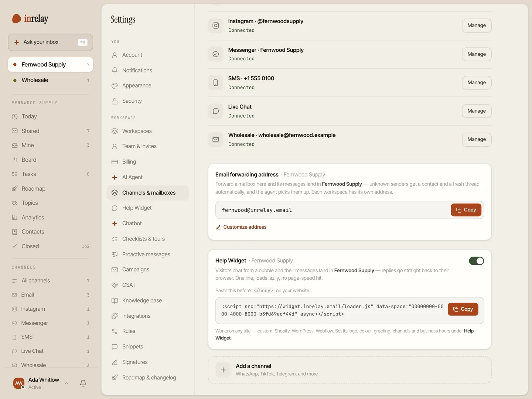532x399 pixels.
Task: Copy the widget script snippet
Action: pos(463,310)
